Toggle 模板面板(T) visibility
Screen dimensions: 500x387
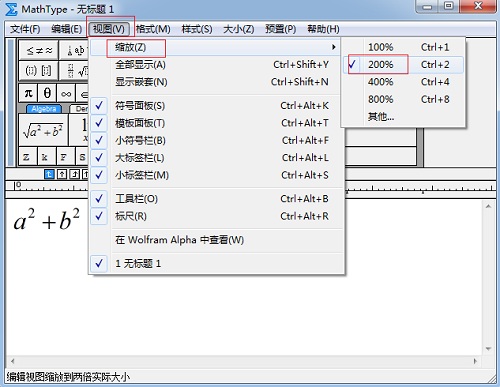pyautogui.click(x=217, y=123)
